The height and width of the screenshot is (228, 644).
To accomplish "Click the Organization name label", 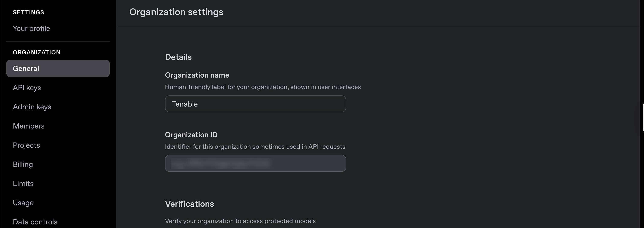I will 197,75.
